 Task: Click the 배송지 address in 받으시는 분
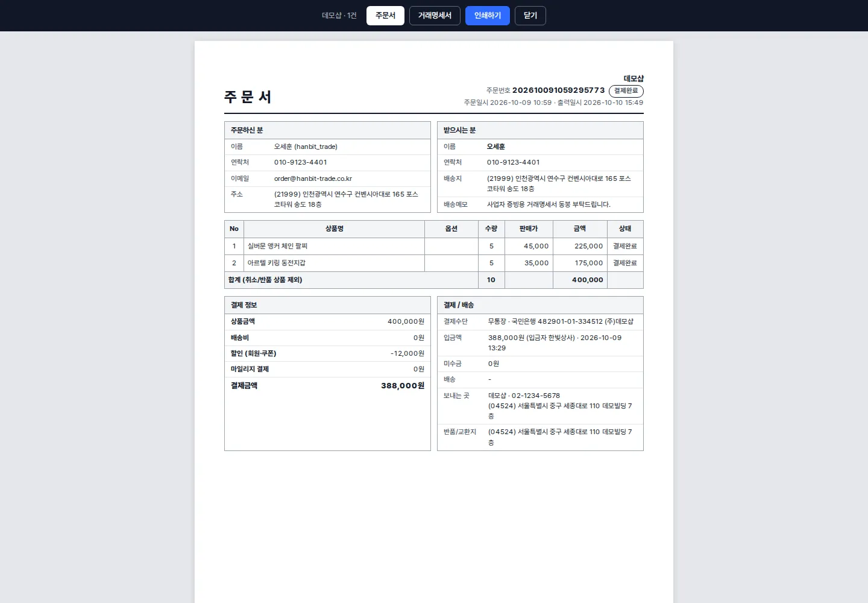coord(559,184)
